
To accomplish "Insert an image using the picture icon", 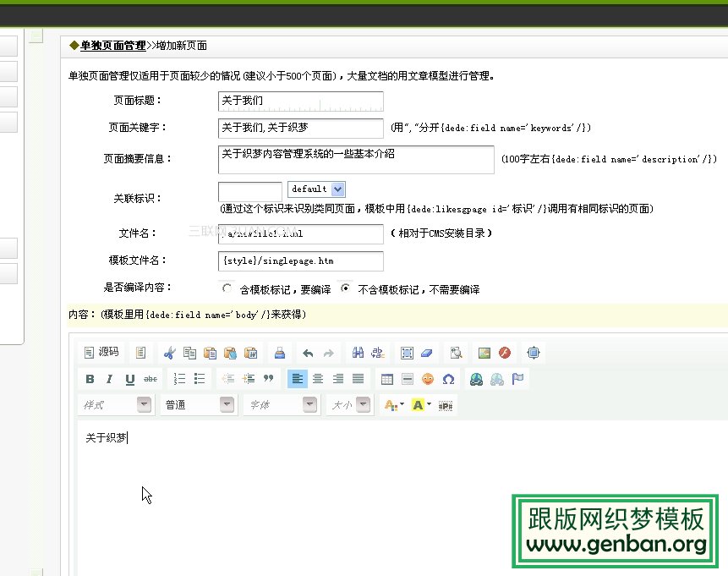I will (x=484, y=353).
